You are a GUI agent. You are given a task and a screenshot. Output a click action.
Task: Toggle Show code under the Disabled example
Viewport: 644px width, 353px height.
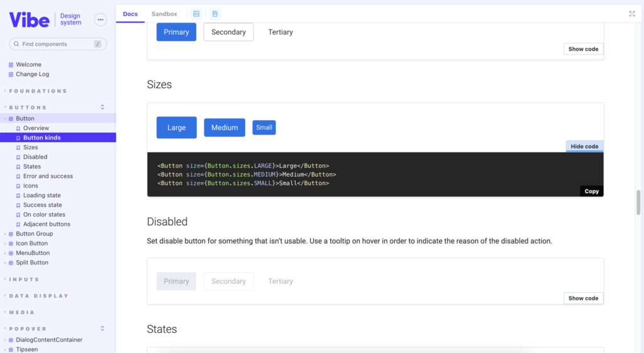[583, 298]
